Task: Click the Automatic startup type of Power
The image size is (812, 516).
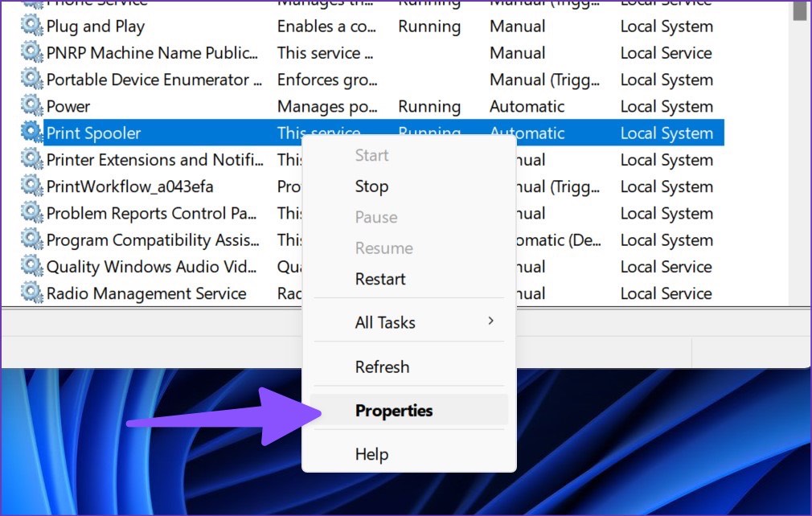Action: click(x=527, y=107)
